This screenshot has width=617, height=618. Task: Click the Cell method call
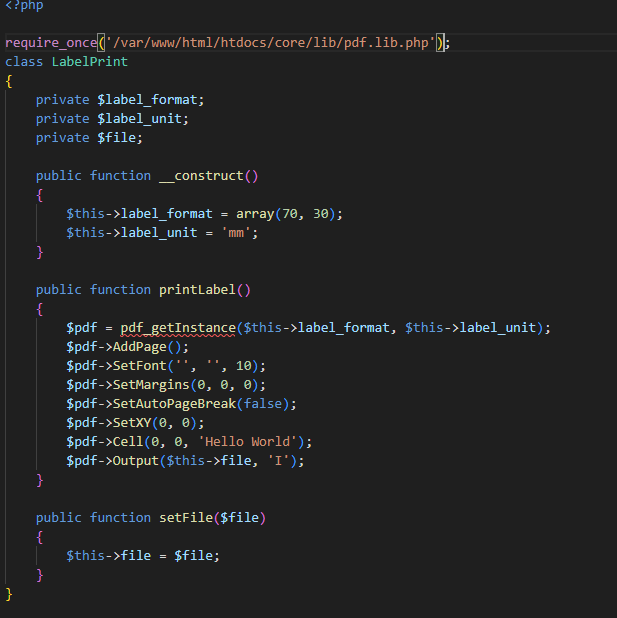128,441
